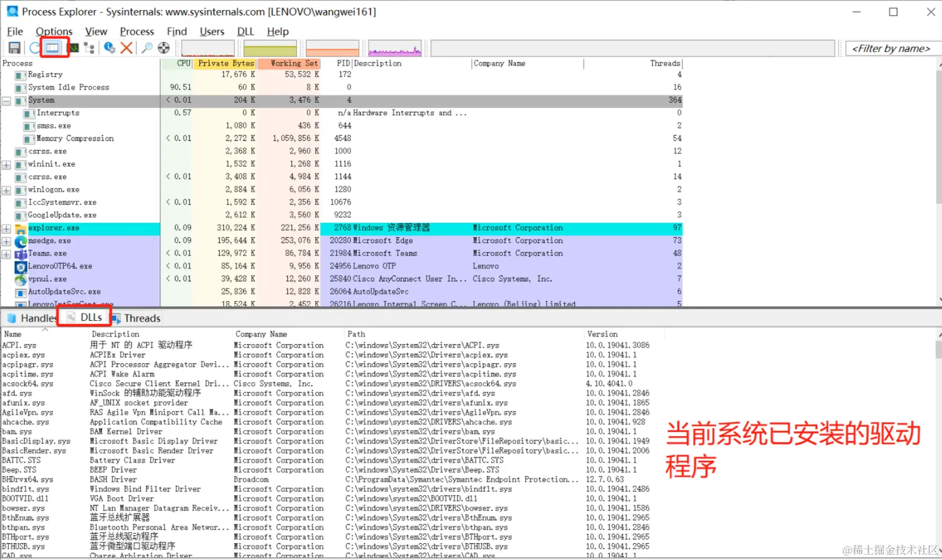
Task: Open the DLL menu
Action: (245, 32)
